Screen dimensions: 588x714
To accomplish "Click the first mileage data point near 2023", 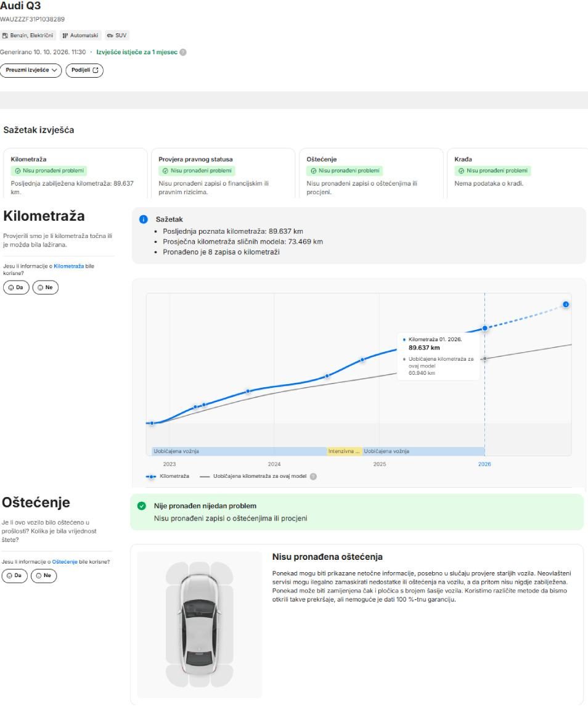I will 152,423.
